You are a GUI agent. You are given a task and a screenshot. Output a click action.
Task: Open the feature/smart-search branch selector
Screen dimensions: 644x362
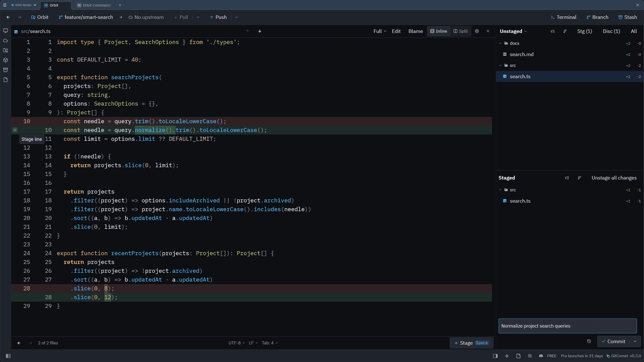(86, 17)
